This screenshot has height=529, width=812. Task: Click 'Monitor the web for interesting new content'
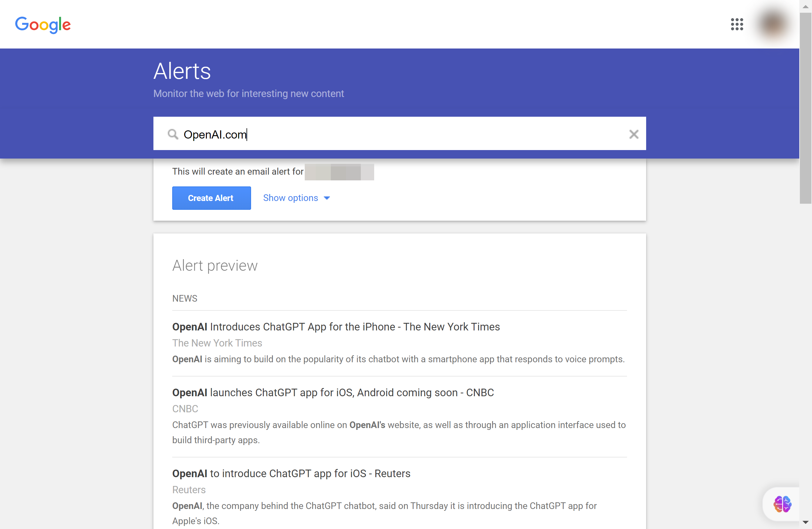[x=248, y=93]
